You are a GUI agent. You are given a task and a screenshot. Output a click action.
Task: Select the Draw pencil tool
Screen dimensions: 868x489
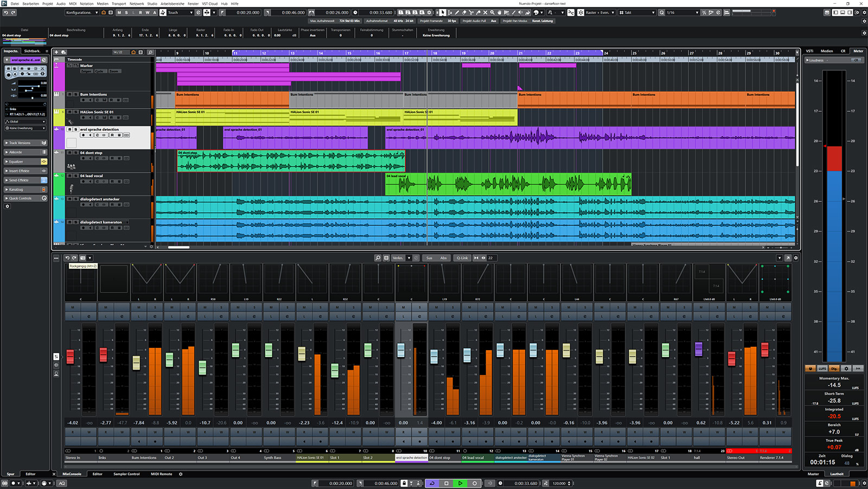[x=457, y=12]
